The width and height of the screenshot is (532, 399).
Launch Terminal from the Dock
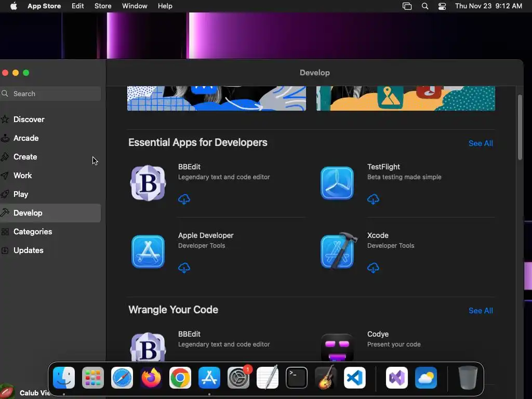[297, 378]
